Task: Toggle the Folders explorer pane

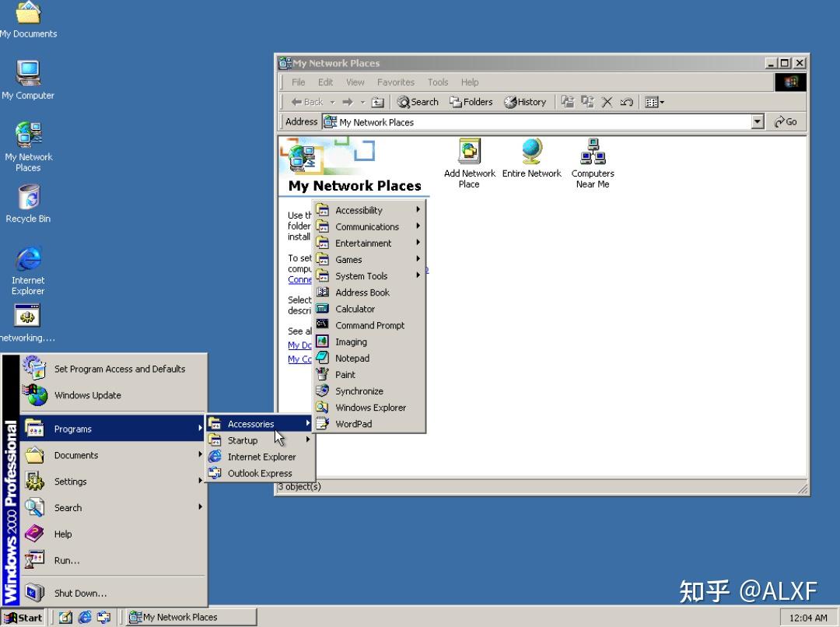Action: click(x=470, y=101)
